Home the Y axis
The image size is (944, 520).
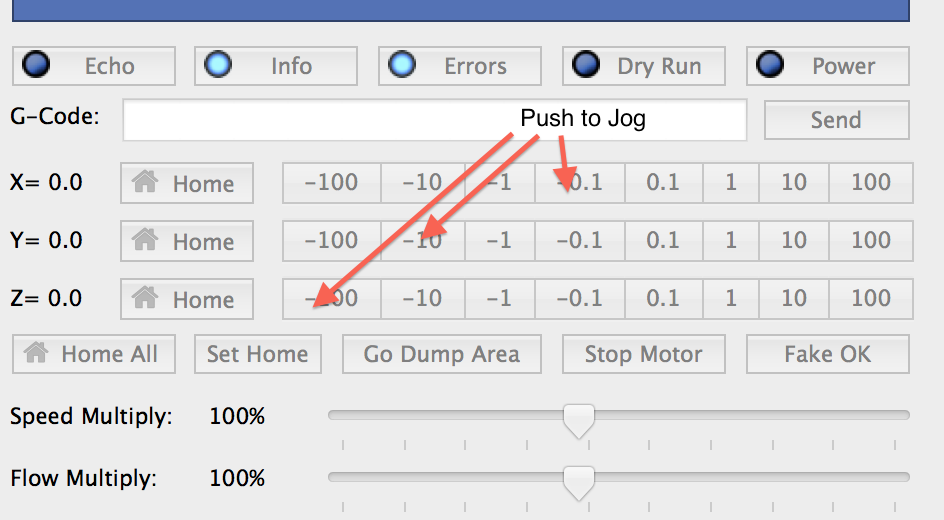(187, 242)
